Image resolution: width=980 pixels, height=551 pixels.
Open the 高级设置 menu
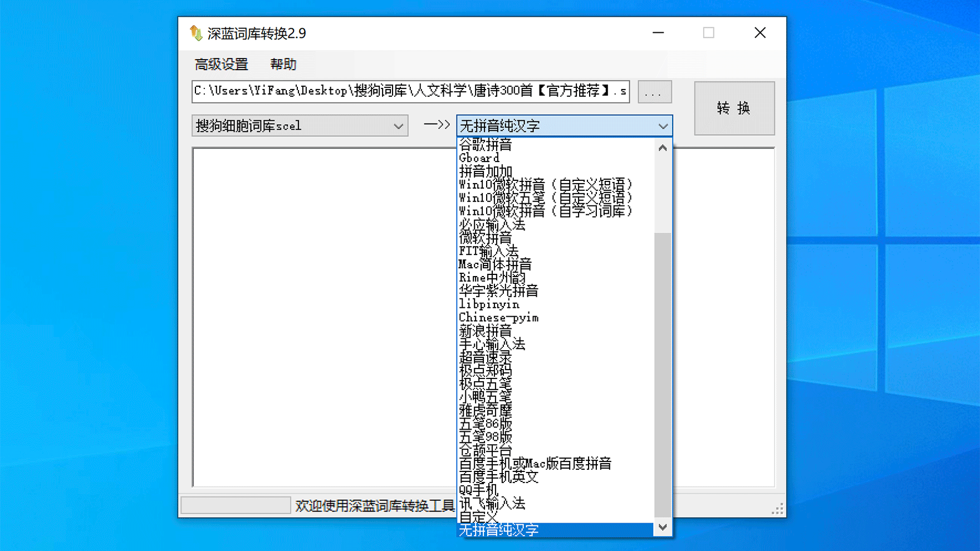point(221,65)
